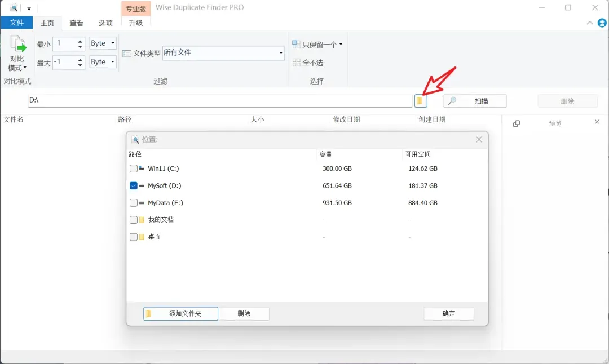Switch to the 主页 tab
Image resolution: width=609 pixels, height=364 pixels.
[47, 23]
